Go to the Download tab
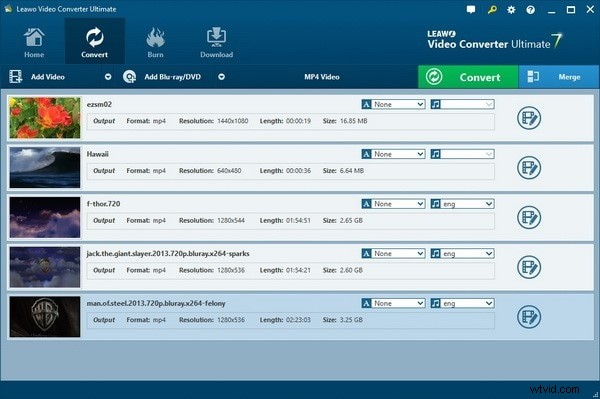Viewport: 600px width, 399px height. pyautogui.click(x=217, y=42)
